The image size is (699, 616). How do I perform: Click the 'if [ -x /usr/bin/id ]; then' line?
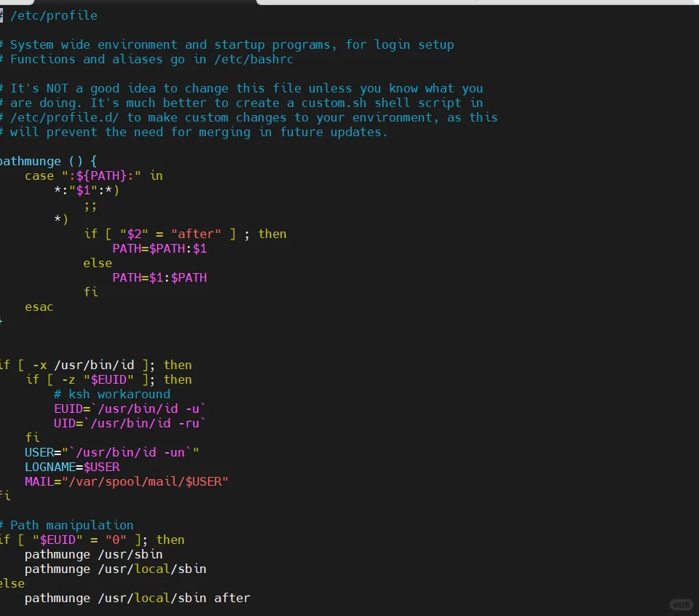(96, 365)
